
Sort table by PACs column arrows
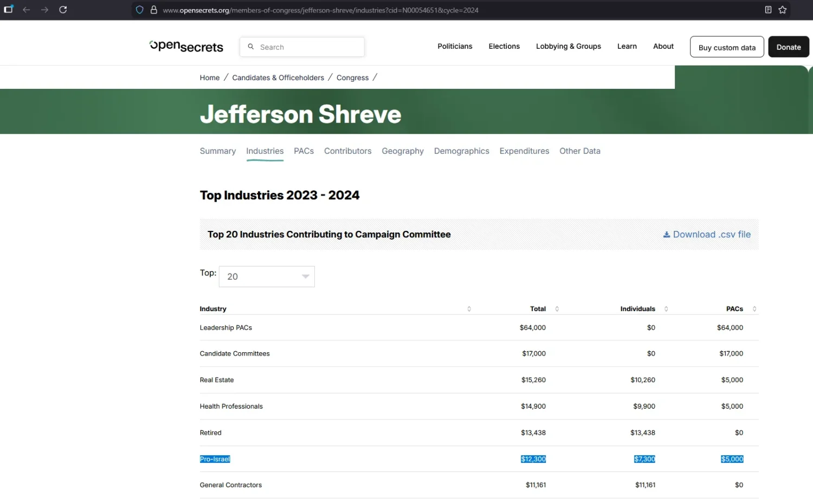pos(754,309)
